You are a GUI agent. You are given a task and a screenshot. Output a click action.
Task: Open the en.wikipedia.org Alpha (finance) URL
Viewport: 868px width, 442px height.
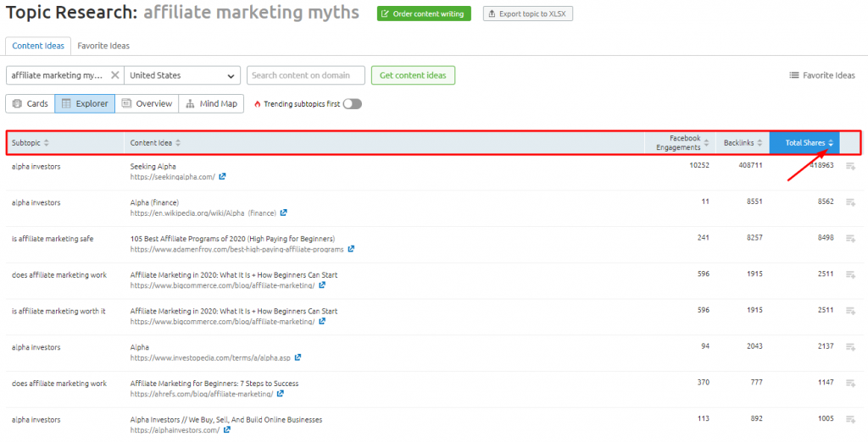[x=203, y=213]
